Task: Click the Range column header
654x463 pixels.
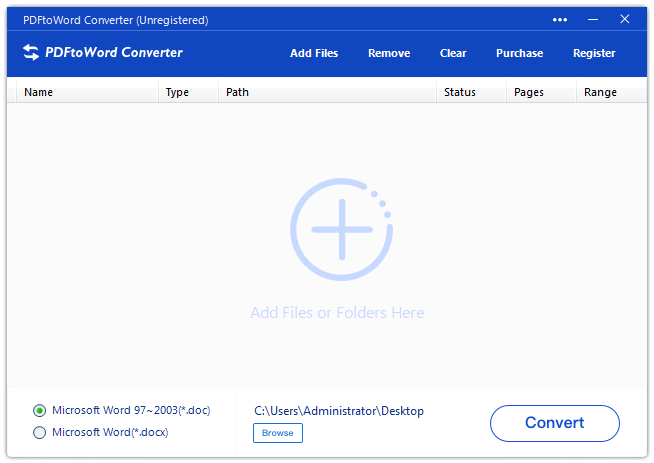Action: pyautogui.click(x=611, y=92)
